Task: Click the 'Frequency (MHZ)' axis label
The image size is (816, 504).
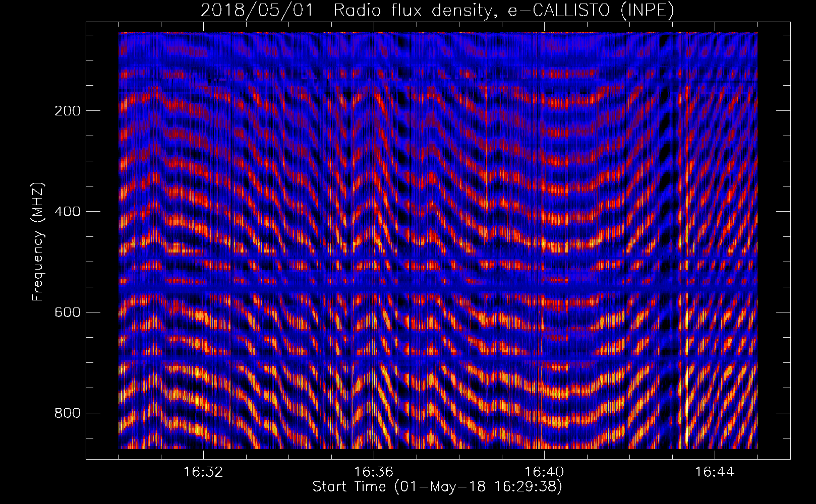Action: coord(37,242)
